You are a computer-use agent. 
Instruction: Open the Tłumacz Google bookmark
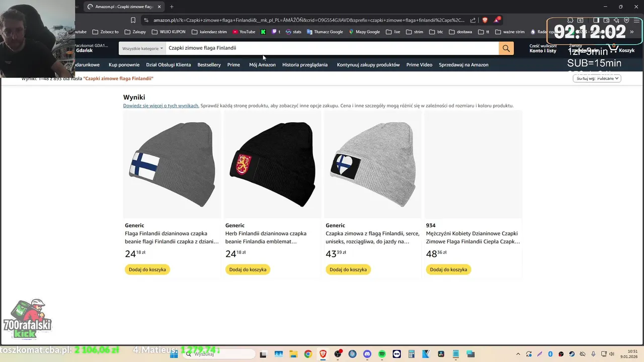(x=325, y=32)
